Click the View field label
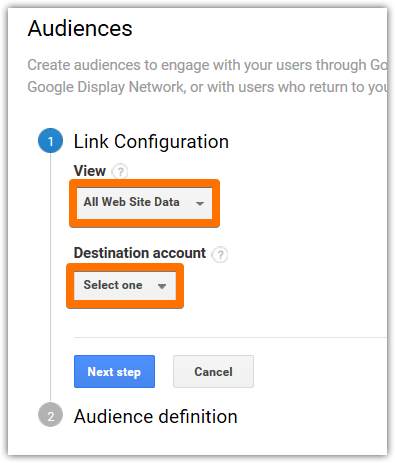This screenshot has height=463, width=395. coord(90,171)
